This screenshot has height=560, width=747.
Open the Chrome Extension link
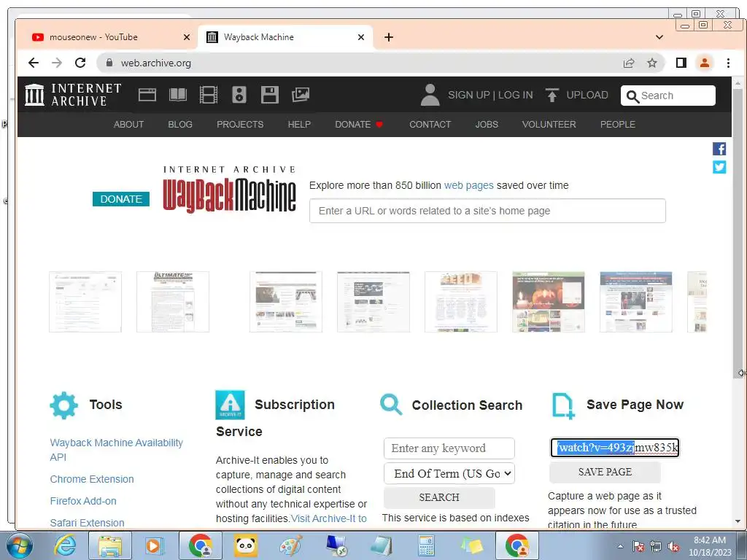92,479
